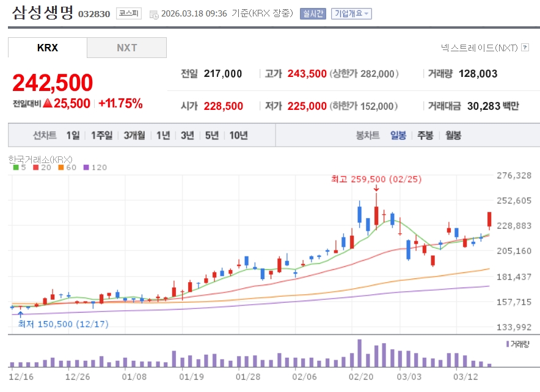Click the green 5-day moving average swatch
The width and height of the screenshot is (540, 392).
[16, 167]
